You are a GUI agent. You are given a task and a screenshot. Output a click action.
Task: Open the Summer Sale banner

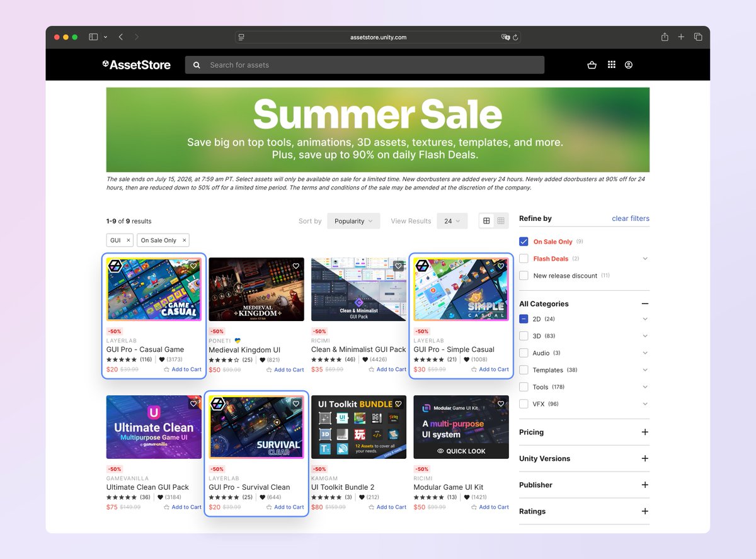point(378,130)
